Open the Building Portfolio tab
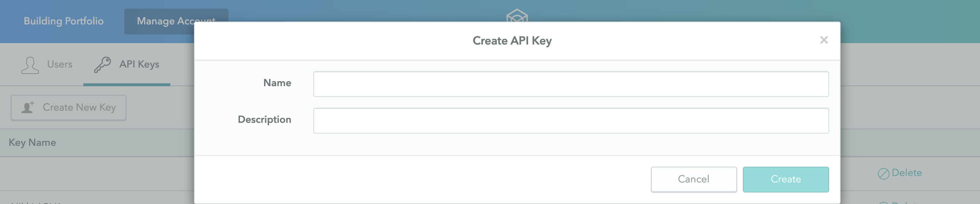The width and height of the screenshot is (980, 204). click(64, 21)
